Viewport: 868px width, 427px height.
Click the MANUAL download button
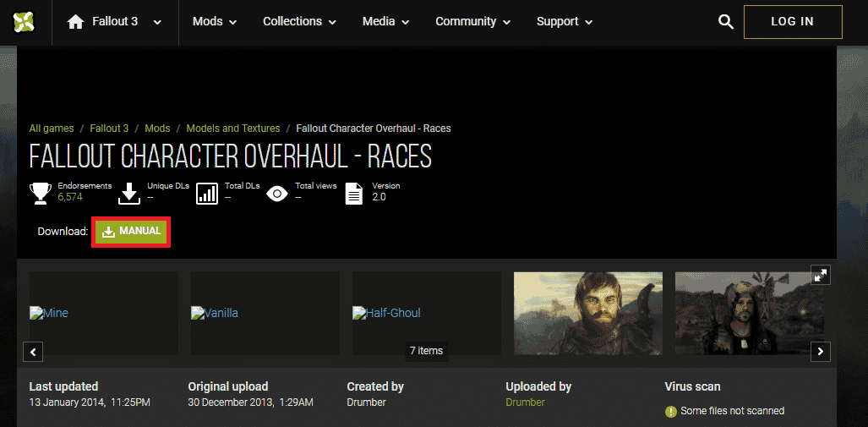[x=131, y=232]
